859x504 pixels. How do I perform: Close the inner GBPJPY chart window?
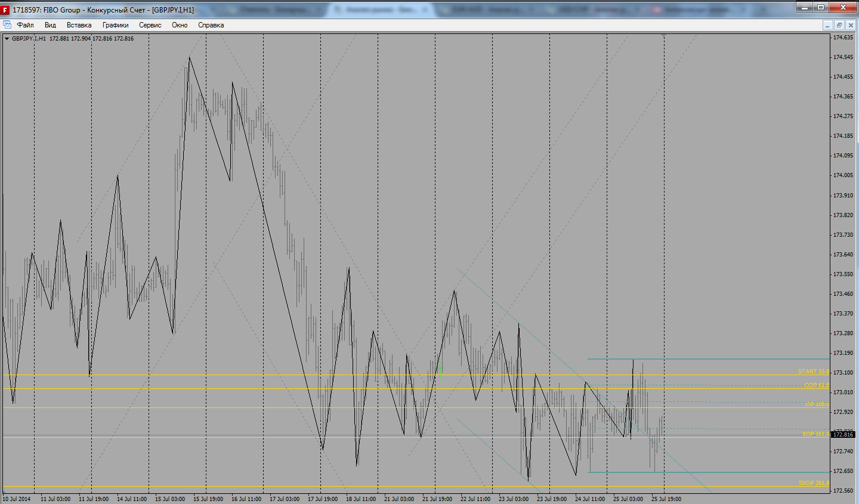pyautogui.click(x=851, y=25)
